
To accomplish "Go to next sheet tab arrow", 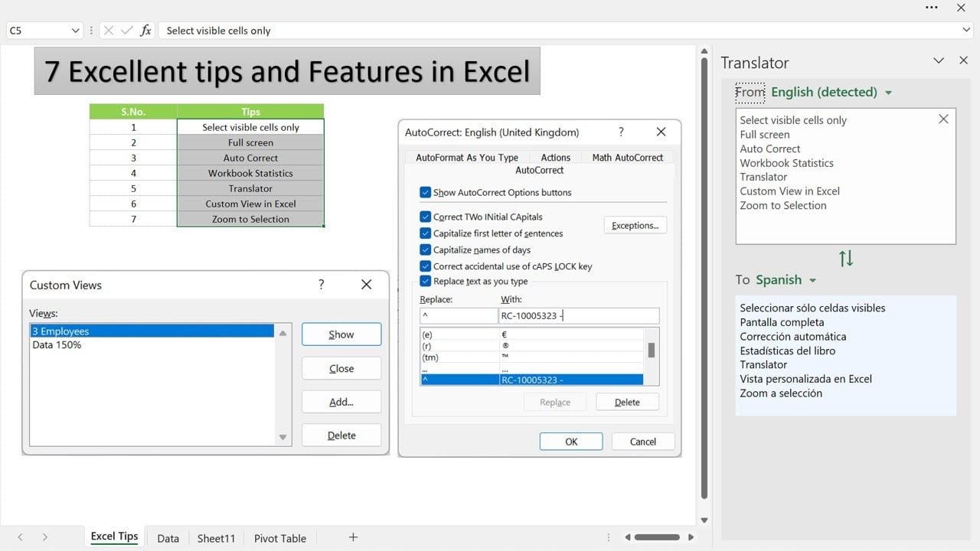I will click(45, 538).
